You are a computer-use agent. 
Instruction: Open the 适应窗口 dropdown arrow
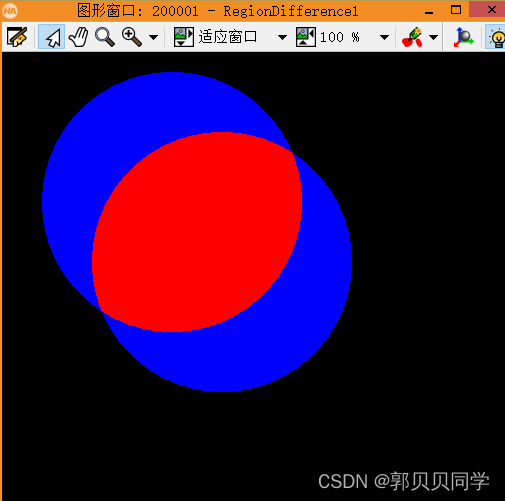tap(282, 37)
